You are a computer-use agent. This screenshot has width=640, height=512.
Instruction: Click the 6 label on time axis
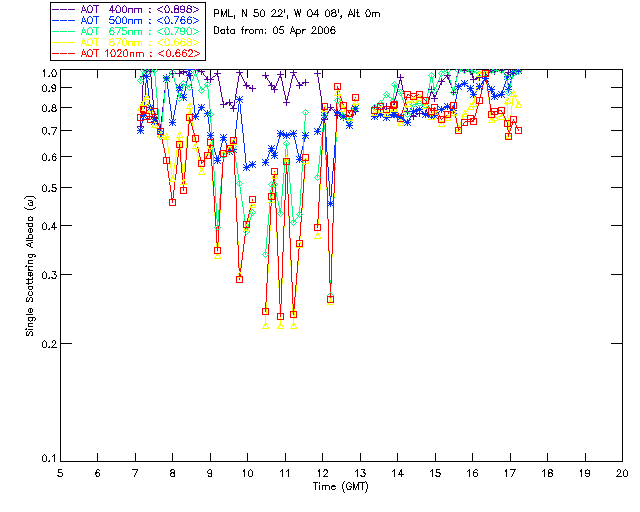98,473
